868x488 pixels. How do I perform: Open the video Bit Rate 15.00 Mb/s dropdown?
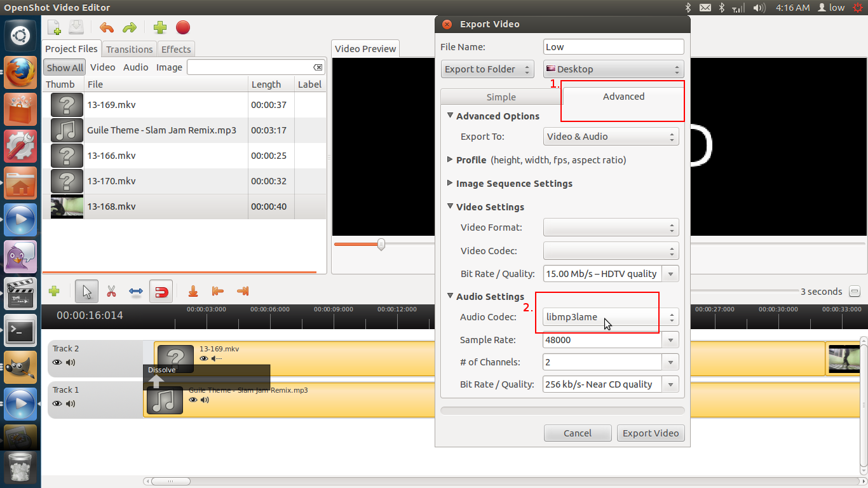670,274
